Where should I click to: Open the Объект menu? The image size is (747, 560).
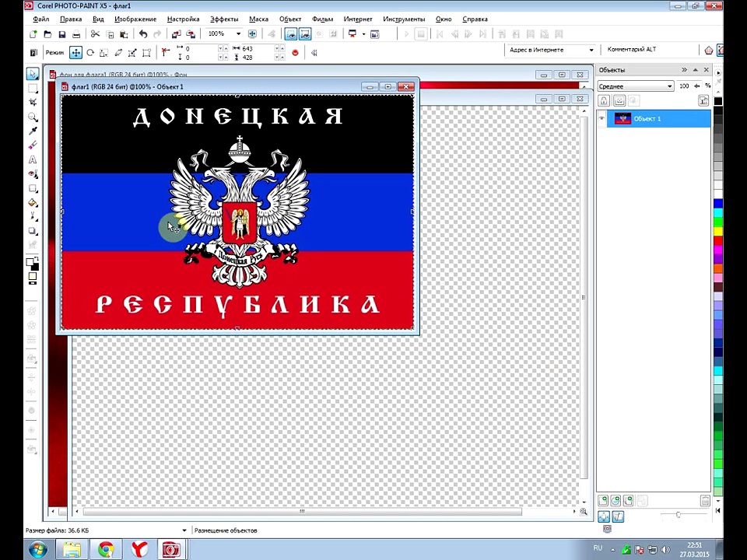click(290, 19)
